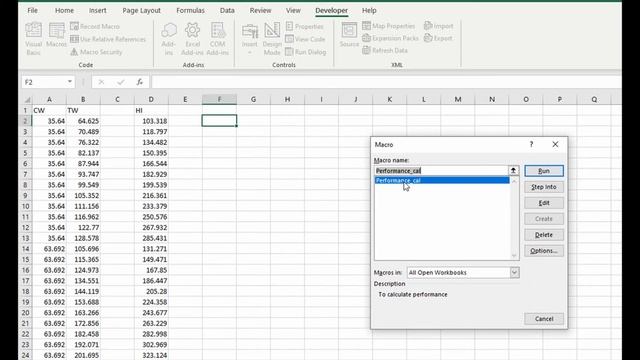This screenshot has width=640, height=360.
Task: Open the Macros list icon
Action: point(56,36)
